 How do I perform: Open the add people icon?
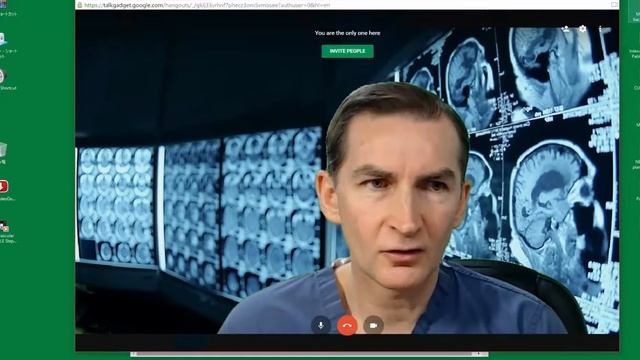coord(565,29)
